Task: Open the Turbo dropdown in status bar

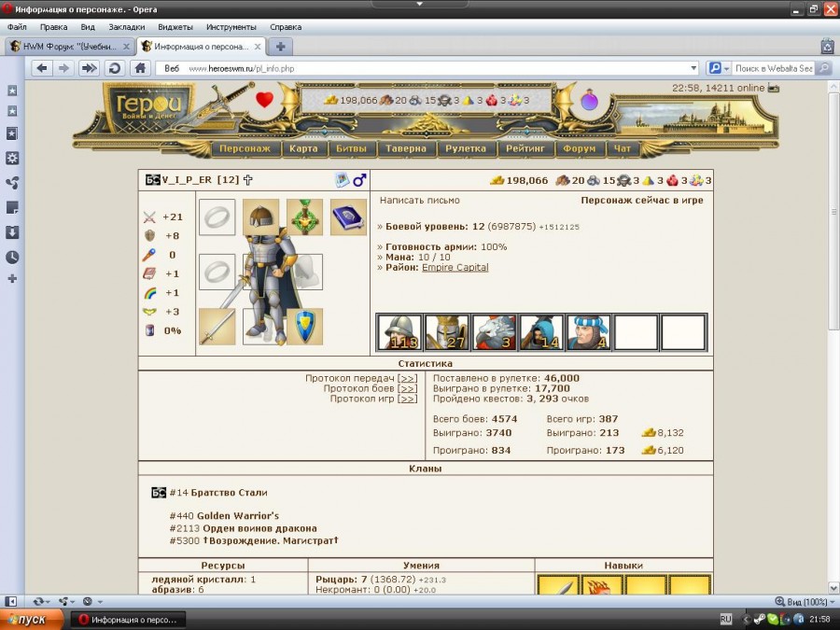Action: (x=91, y=601)
